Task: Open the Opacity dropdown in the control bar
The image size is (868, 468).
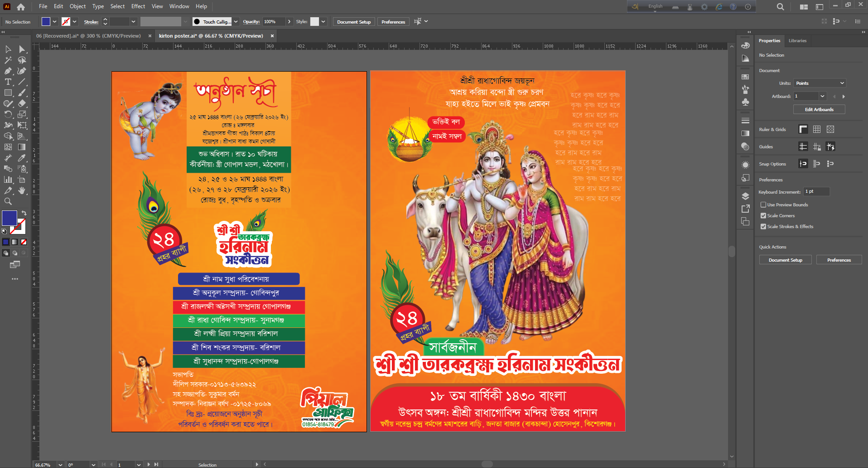Action: point(290,21)
